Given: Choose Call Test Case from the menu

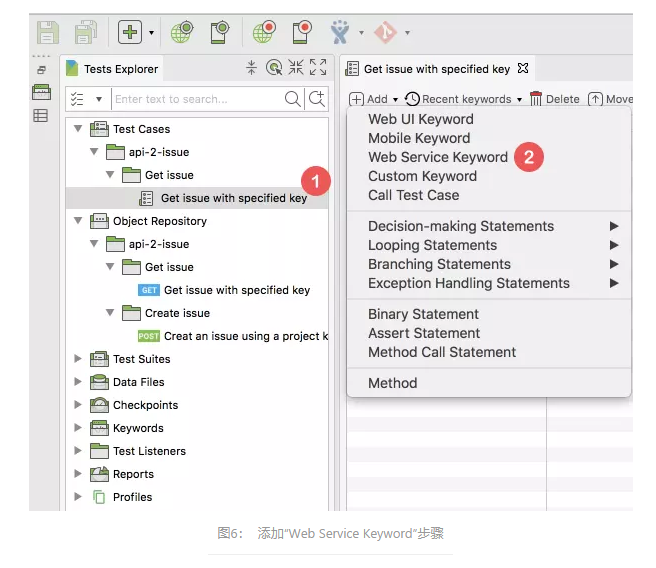Looking at the screenshot, I should pos(414,195).
